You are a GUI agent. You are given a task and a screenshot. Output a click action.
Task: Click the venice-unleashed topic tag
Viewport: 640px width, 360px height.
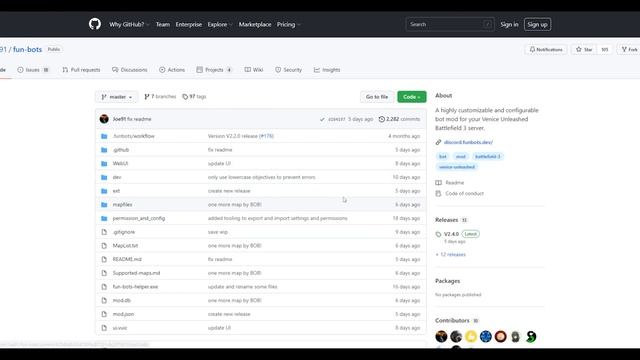457,167
